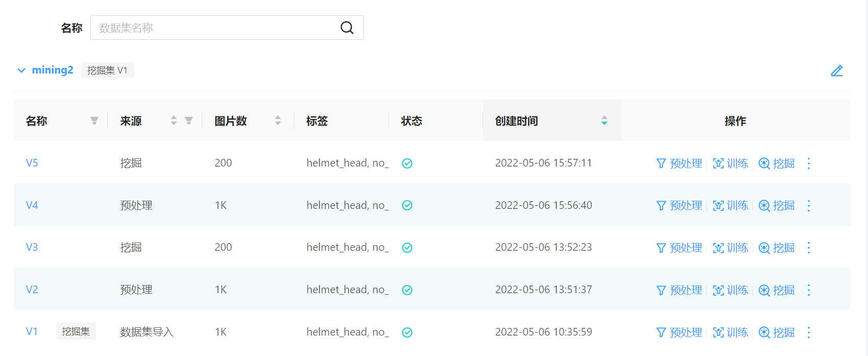Image resolution: width=868 pixels, height=356 pixels.
Task: Focus the dataset name search field
Action: coord(227,28)
